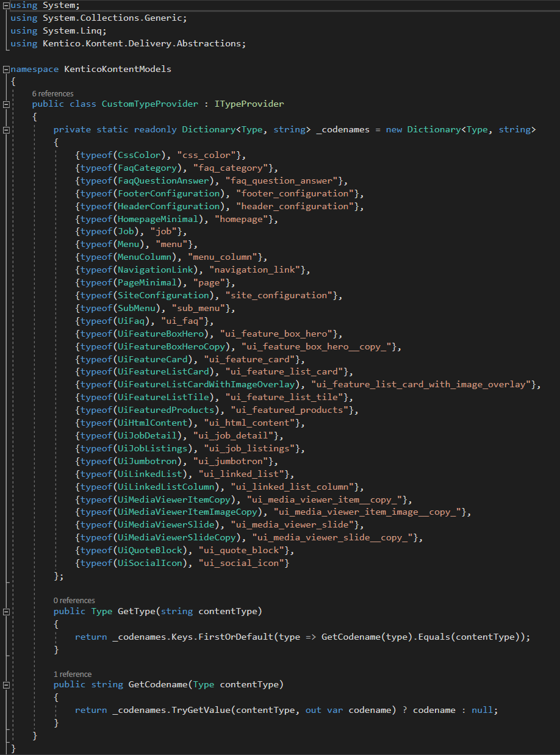Click the type name HomepageMinimal

coord(158,220)
